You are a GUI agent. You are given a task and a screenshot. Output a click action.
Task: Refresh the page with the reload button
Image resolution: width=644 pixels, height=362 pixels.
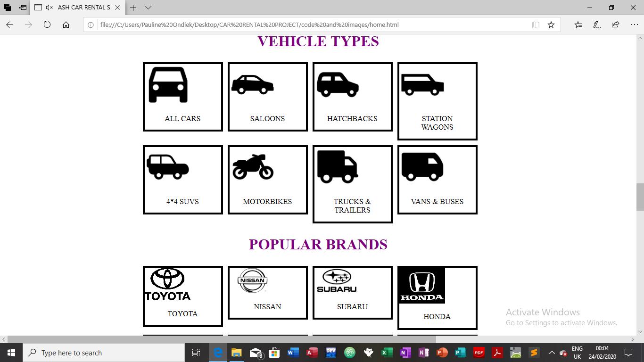(47, 25)
